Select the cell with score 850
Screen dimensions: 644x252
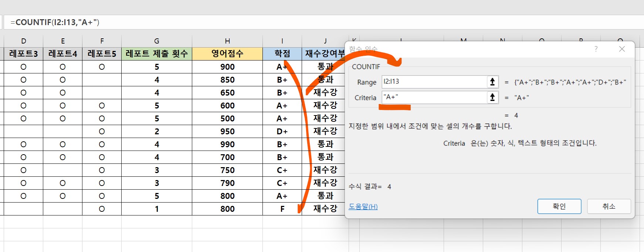click(x=227, y=80)
